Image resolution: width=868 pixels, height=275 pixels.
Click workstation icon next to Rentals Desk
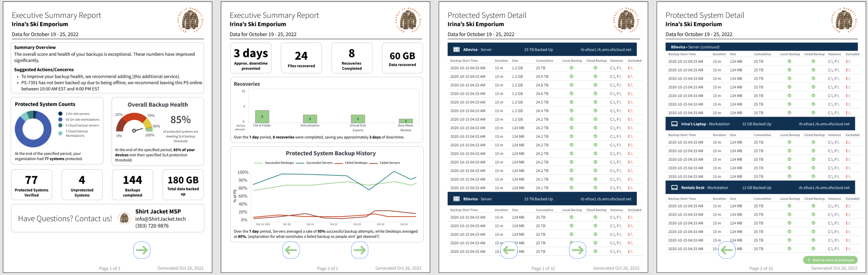pyautogui.click(x=674, y=188)
